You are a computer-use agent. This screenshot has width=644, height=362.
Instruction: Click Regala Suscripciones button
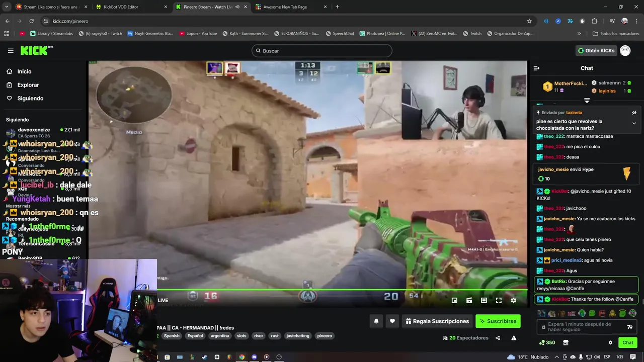click(x=437, y=321)
